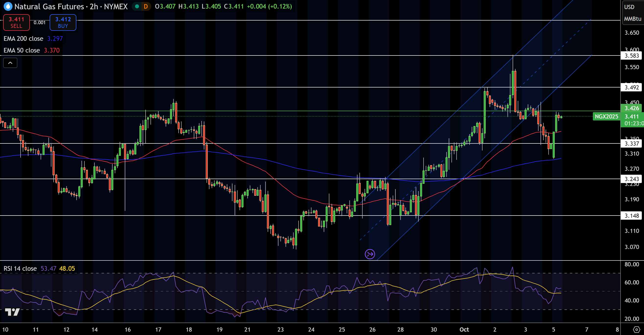
Task: Click the EMA 50 value 3.370
Action: pos(52,50)
